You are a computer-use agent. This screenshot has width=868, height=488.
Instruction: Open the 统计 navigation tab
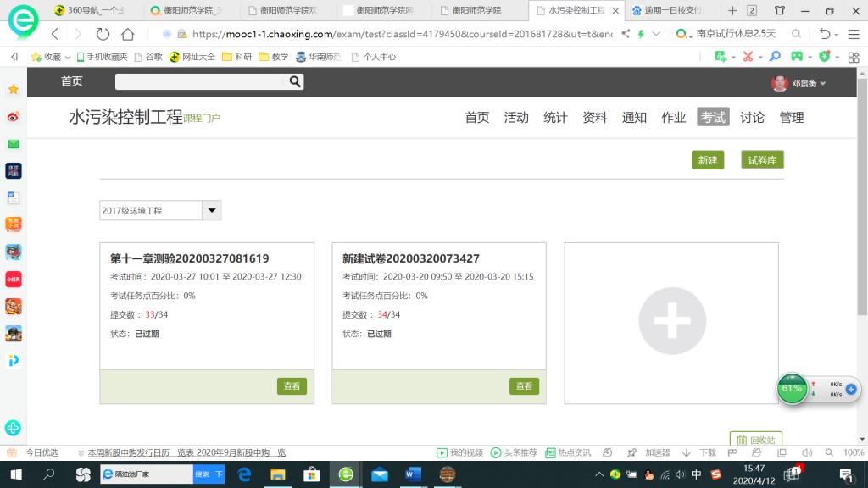tap(555, 118)
